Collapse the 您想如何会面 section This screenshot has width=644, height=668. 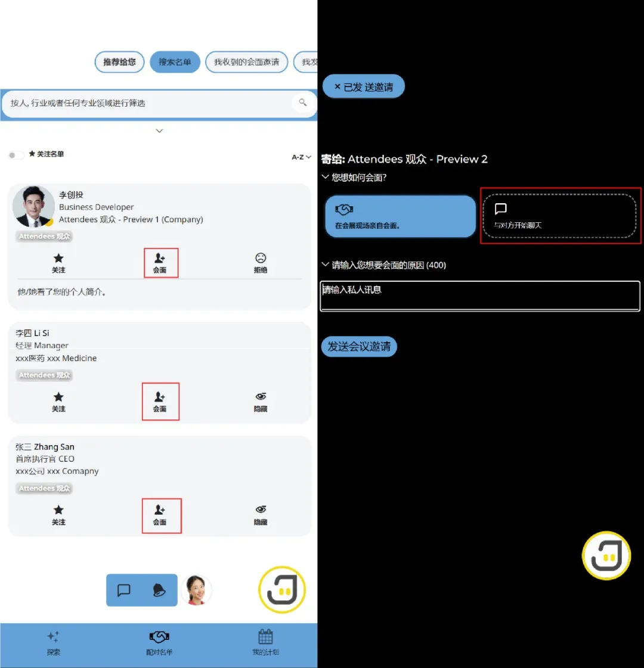coord(325,177)
